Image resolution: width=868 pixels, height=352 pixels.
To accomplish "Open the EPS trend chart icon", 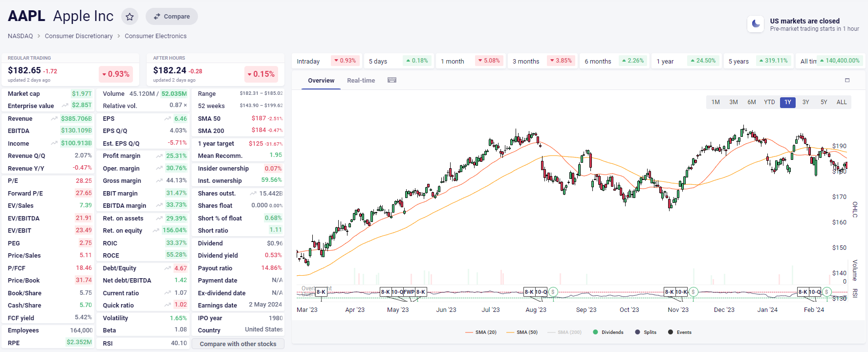I will click(x=168, y=119).
